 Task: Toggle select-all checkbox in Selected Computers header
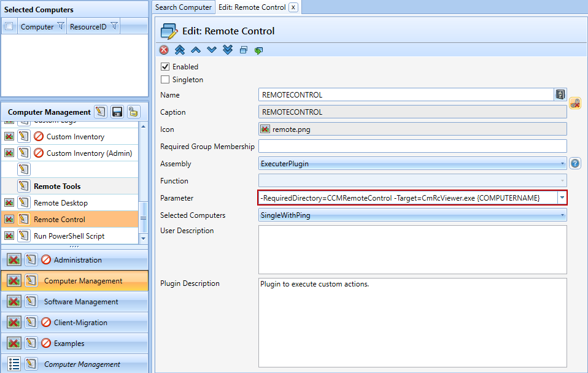[9, 26]
